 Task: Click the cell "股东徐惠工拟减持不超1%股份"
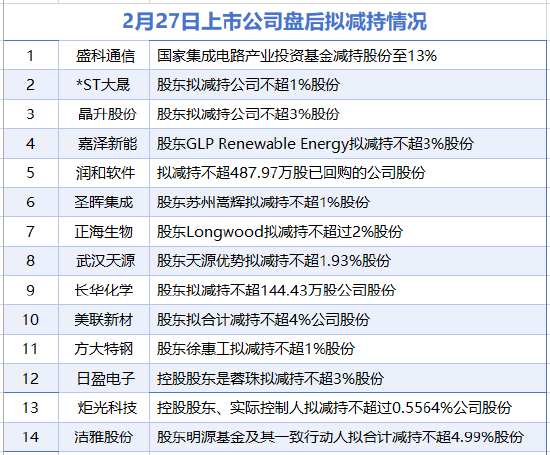click(348, 349)
